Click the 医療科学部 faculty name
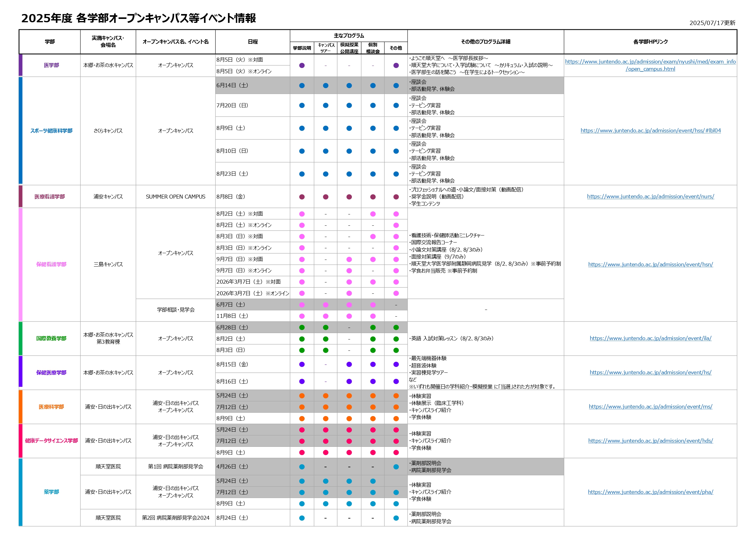Screen dimensions: 756x535 (52, 407)
